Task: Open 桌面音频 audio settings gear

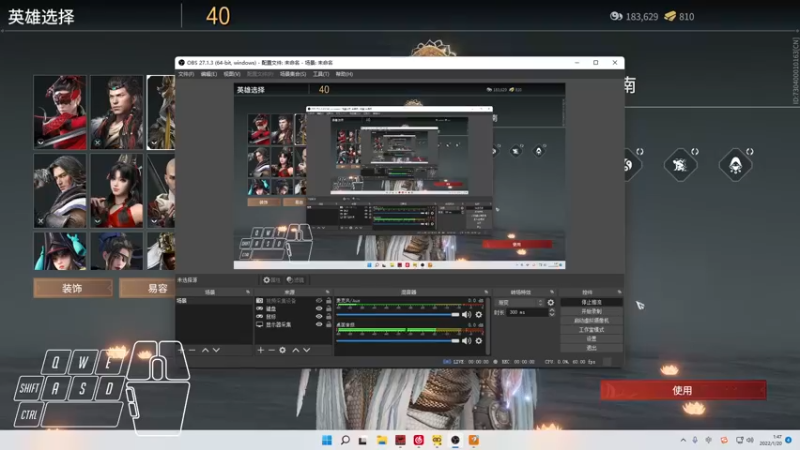Action: click(479, 340)
